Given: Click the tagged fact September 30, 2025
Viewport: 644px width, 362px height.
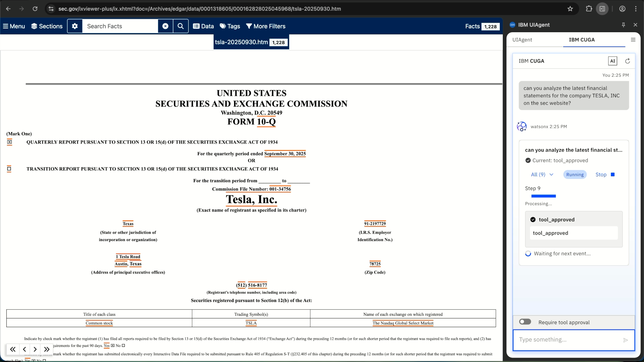Looking at the screenshot, I should click(285, 154).
